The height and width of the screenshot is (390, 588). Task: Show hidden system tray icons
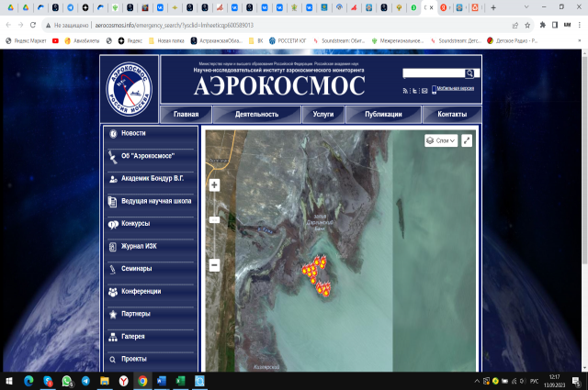pos(477,381)
